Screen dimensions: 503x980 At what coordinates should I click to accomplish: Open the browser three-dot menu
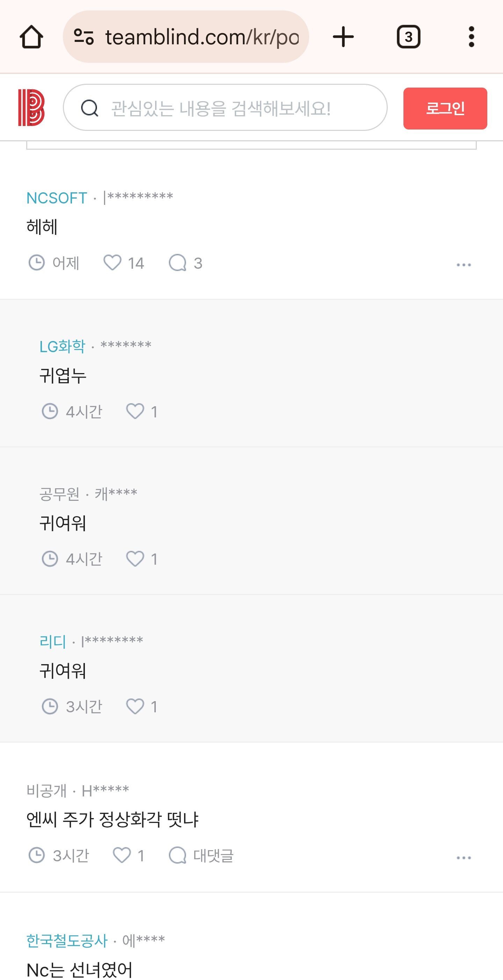pyautogui.click(x=471, y=37)
